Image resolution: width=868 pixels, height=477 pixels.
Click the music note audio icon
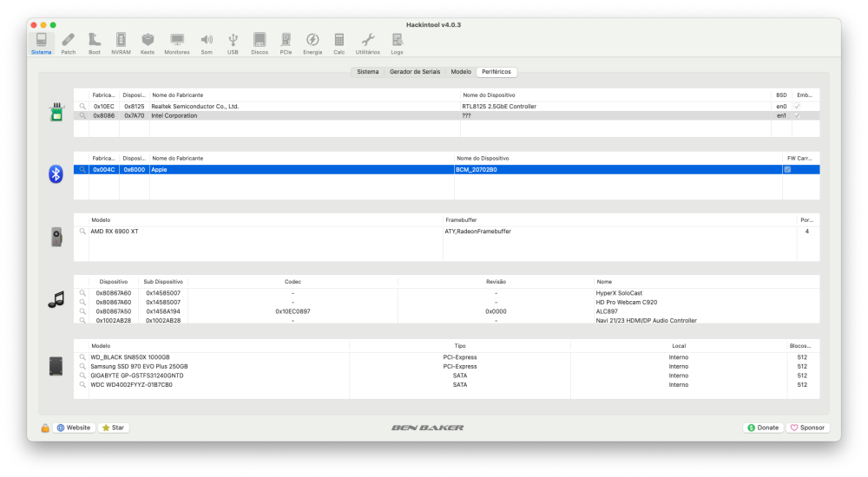[56, 299]
